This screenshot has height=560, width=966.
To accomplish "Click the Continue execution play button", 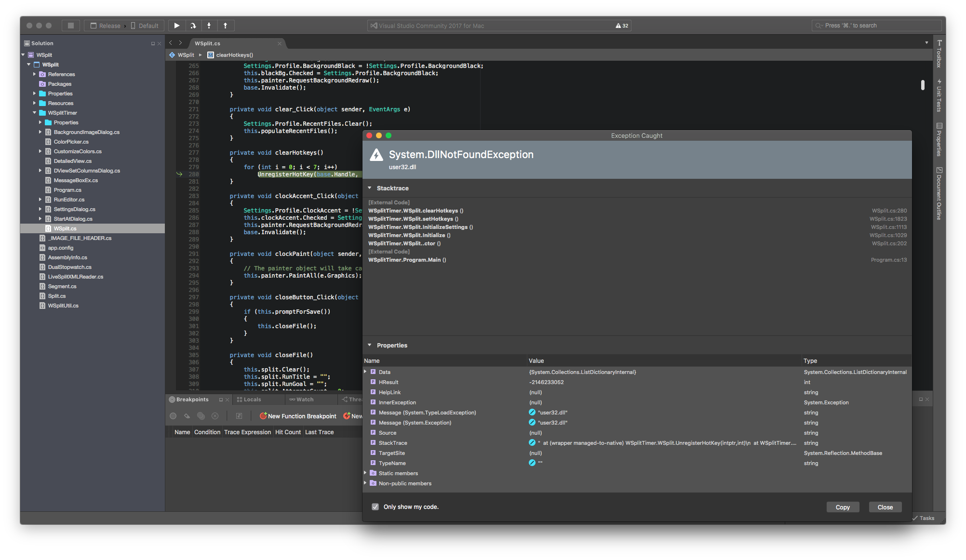I will tap(177, 26).
